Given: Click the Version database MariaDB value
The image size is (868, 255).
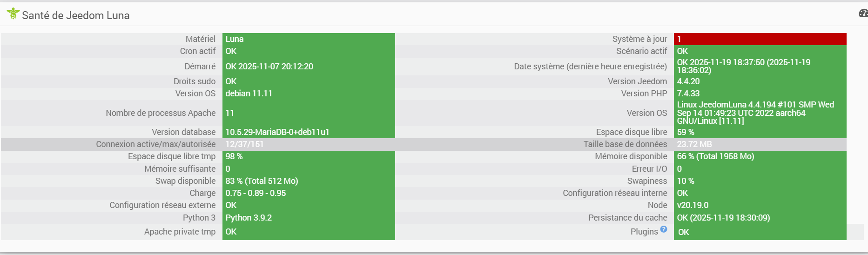Looking at the screenshot, I should 277,132.
